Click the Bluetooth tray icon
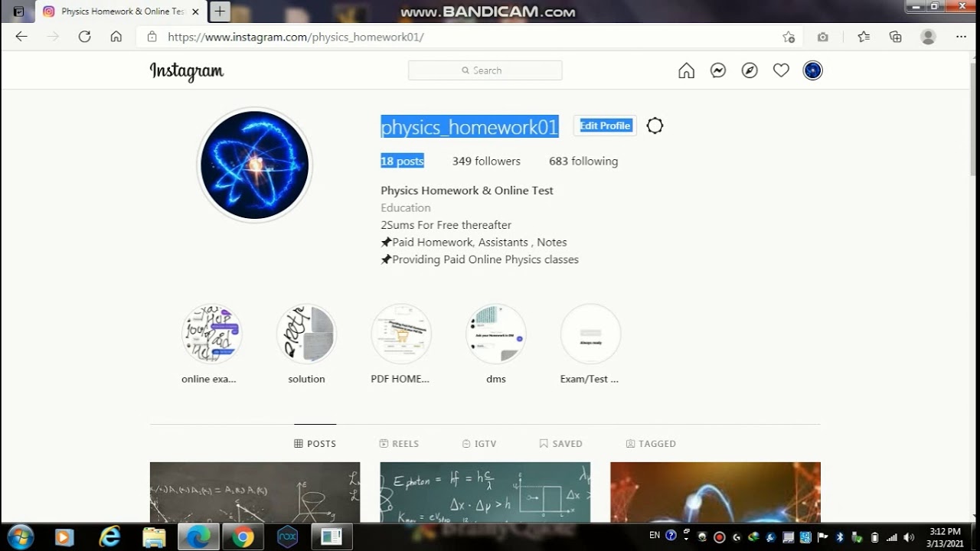The width and height of the screenshot is (980, 551). (839, 537)
